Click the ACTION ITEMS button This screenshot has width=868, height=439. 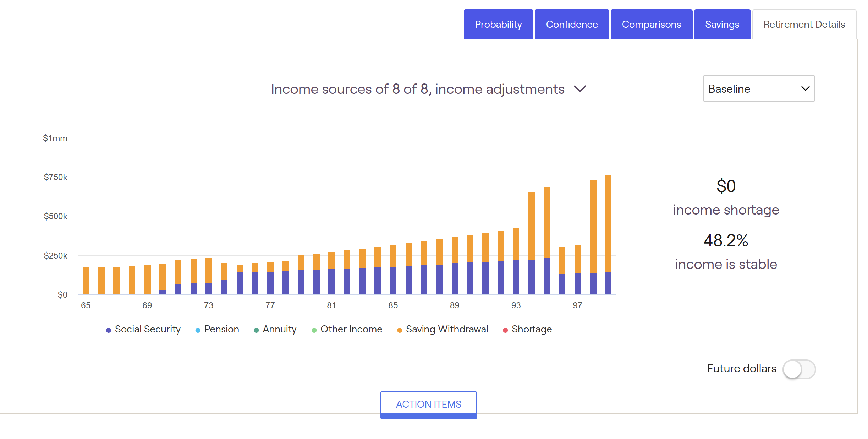pyautogui.click(x=428, y=404)
